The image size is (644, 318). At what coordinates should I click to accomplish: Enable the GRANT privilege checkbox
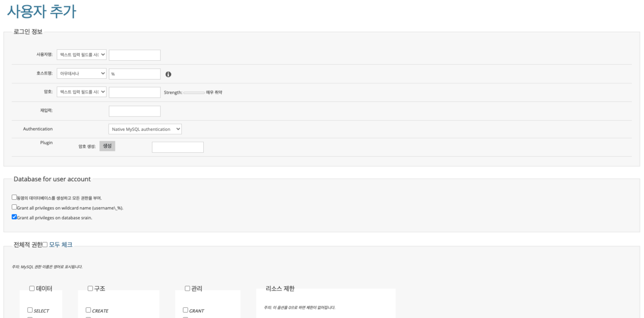pyautogui.click(x=185, y=310)
